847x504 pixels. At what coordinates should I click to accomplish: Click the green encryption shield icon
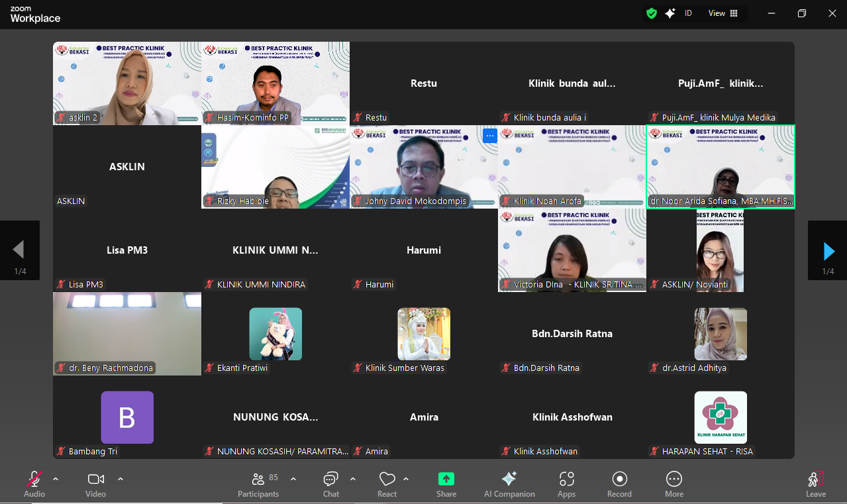pos(652,13)
